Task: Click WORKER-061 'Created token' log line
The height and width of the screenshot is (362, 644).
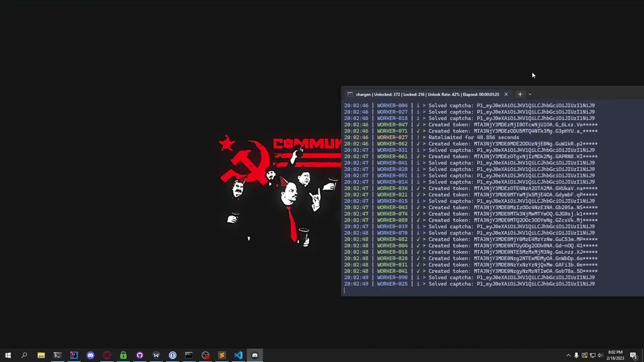Action: click(x=471, y=156)
